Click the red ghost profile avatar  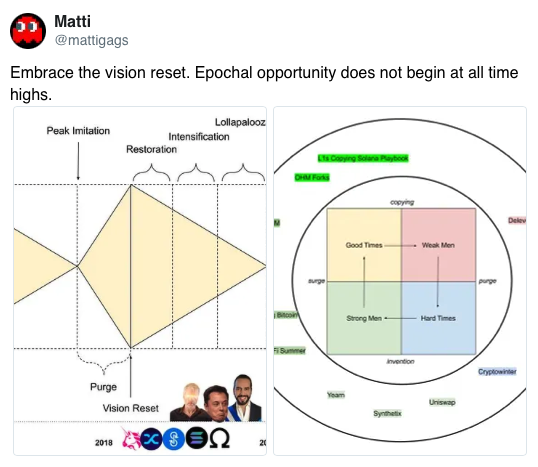tap(28, 31)
